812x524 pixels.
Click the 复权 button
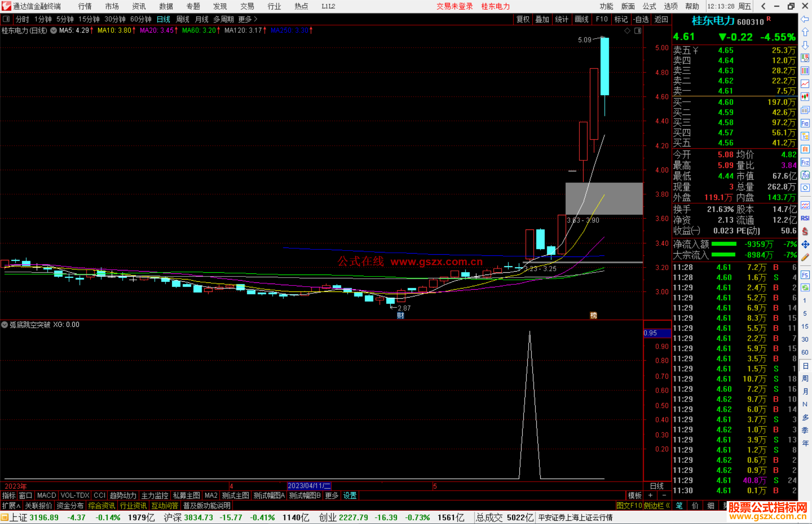tap(523, 19)
